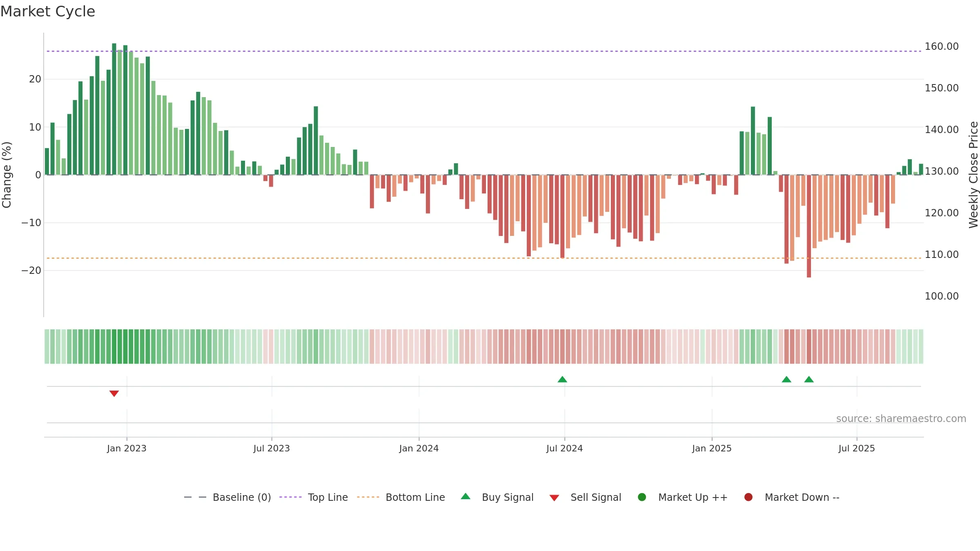The image size is (980, 551).
Task: Click the 150.00 price axis label
Action: pyautogui.click(x=942, y=88)
